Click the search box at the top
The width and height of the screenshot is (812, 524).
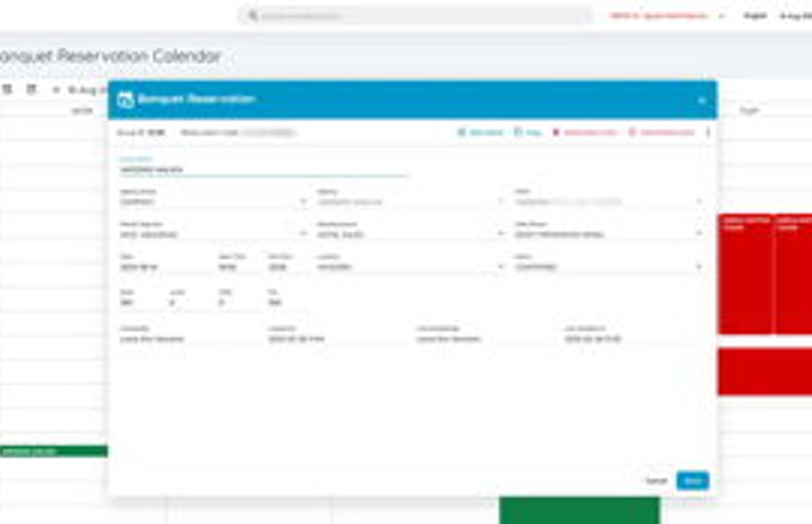415,16
